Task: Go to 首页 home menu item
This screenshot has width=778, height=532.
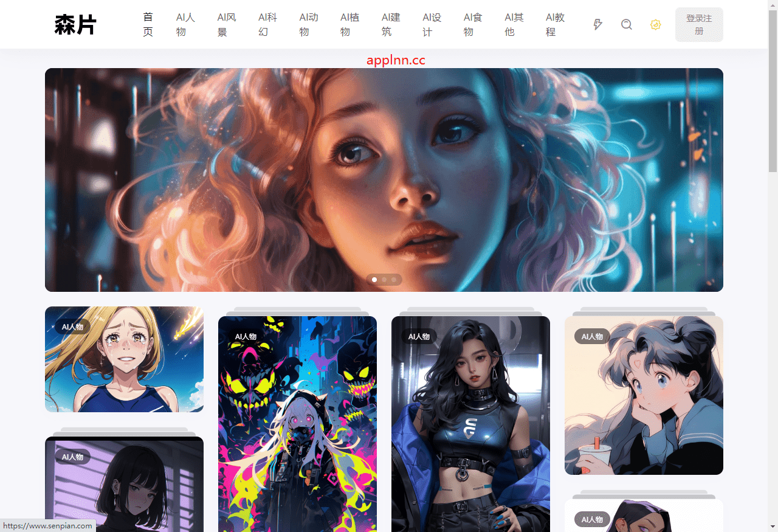Action: click(x=148, y=24)
